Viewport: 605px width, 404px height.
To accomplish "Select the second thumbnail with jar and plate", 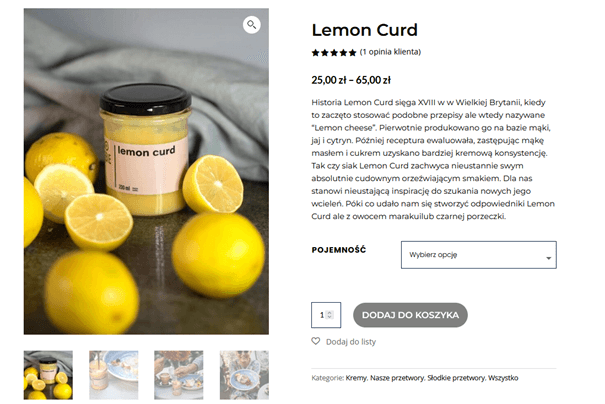I will pos(113,375).
